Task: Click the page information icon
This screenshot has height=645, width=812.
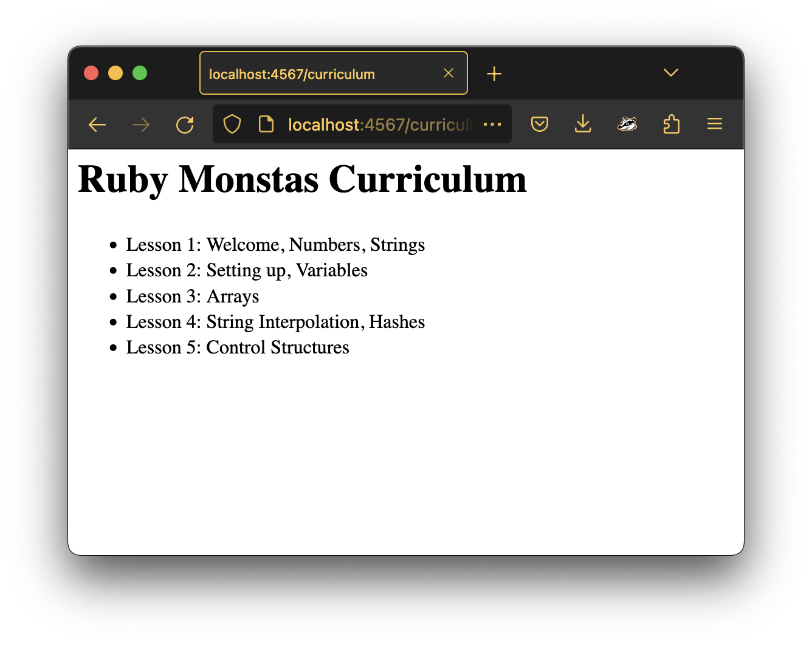Action: click(266, 124)
